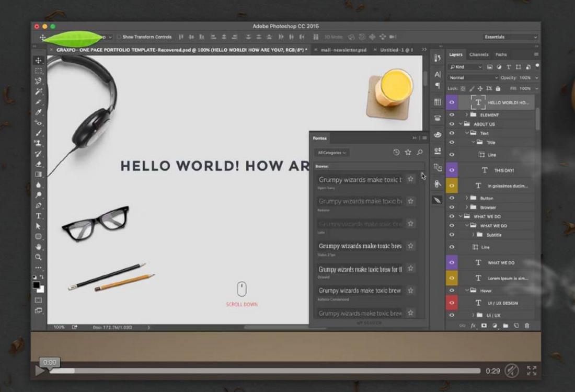The image size is (575, 392).
Task: Expand the ELEMENT layer group
Action: pos(467,115)
